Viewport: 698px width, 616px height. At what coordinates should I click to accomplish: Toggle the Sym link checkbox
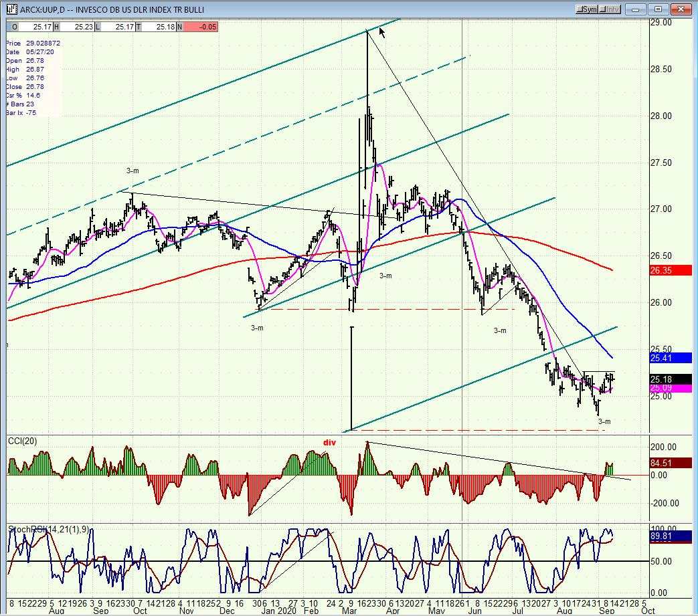click(x=586, y=9)
